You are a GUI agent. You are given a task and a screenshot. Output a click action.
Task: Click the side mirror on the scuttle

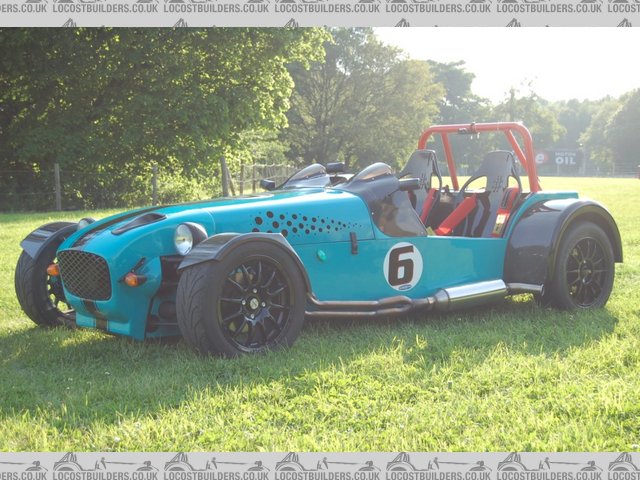pos(268,184)
